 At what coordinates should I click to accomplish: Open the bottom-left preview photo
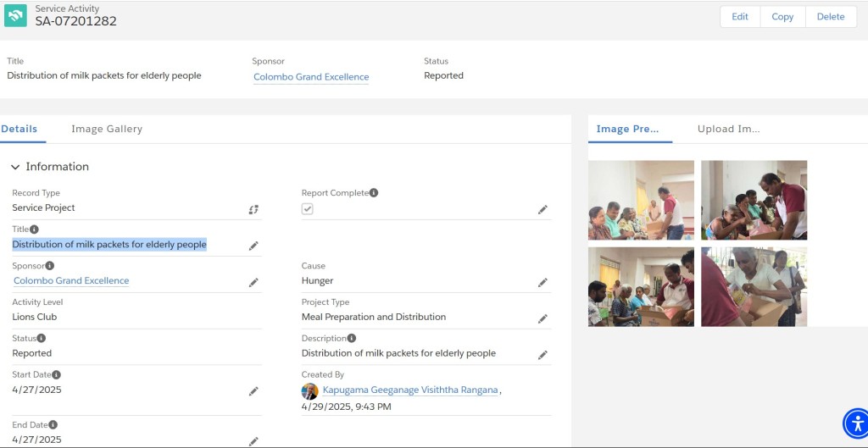pyautogui.click(x=641, y=286)
